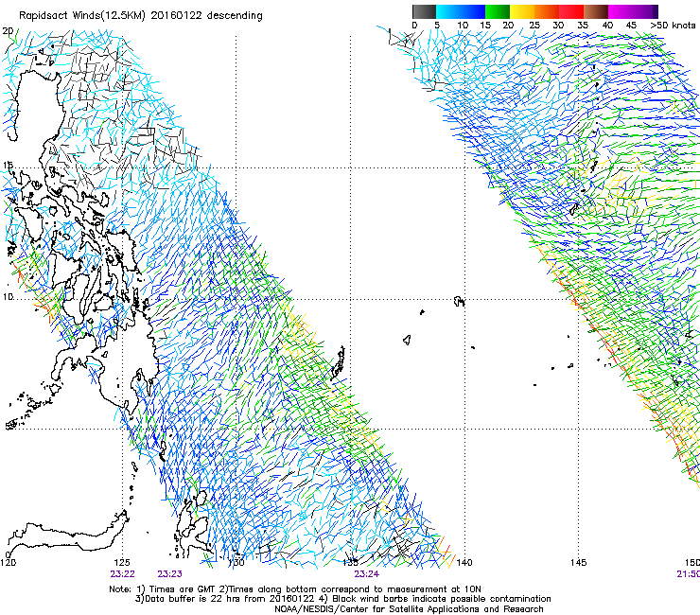Click the "140" longitude axis label
The height and width of the screenshot is (615, 700).
click(x=464, y=562)
